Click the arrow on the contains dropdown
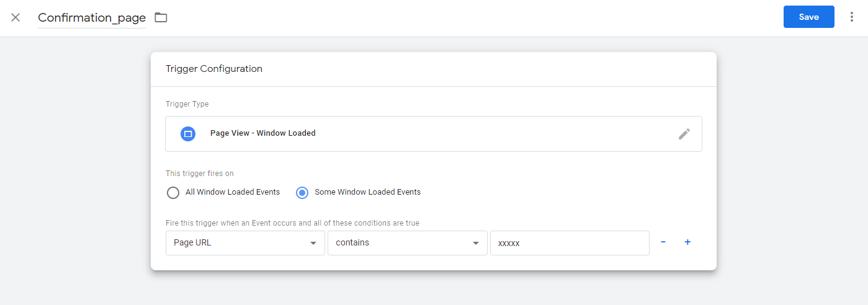868x305 pixels. 476,243
